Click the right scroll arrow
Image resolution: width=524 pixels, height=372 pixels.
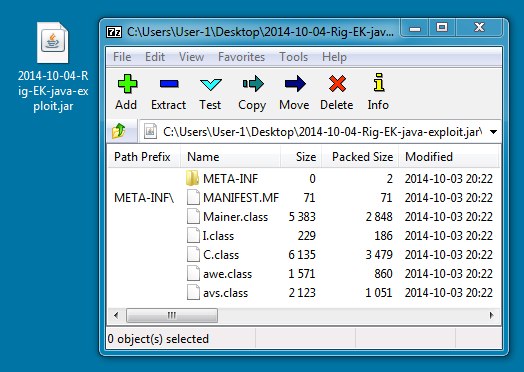491,315
